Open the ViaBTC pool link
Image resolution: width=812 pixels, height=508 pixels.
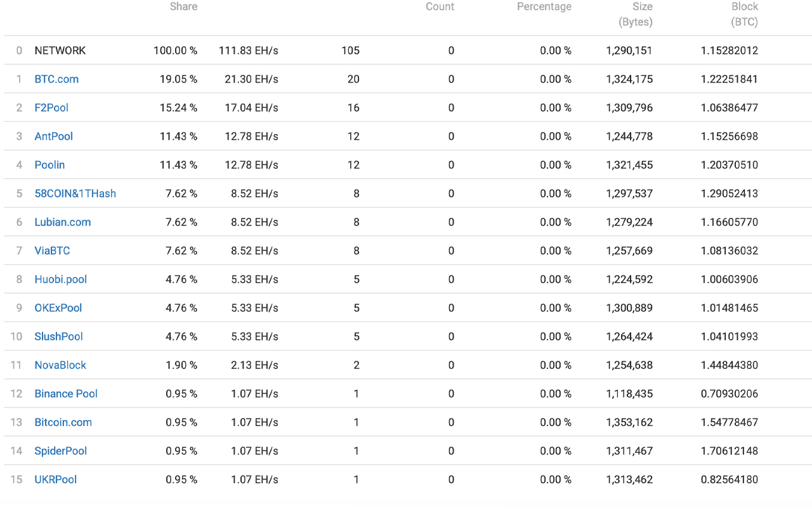[52, 250]
